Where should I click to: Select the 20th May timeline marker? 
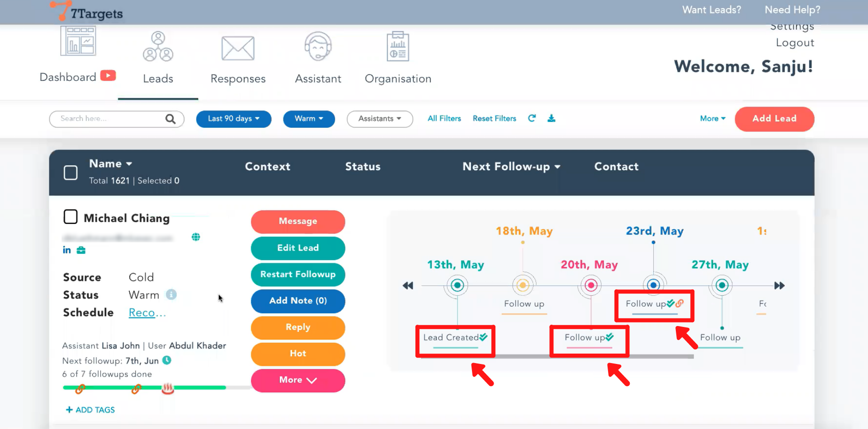(590, 285)
